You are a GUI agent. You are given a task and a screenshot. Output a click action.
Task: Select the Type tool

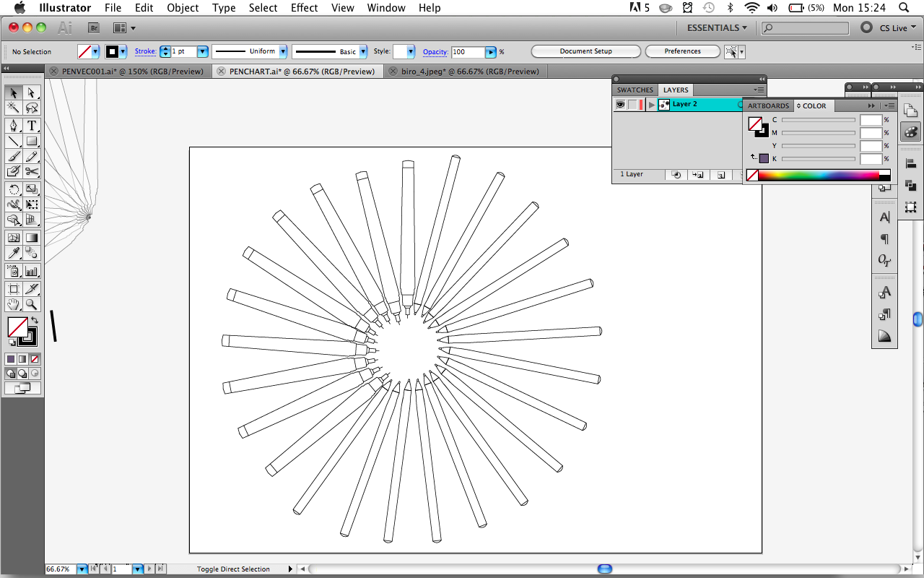[x=32, y=125]
